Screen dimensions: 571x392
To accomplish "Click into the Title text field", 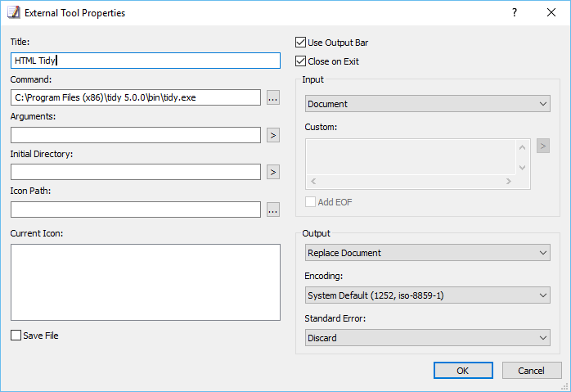I will point(146,61).
